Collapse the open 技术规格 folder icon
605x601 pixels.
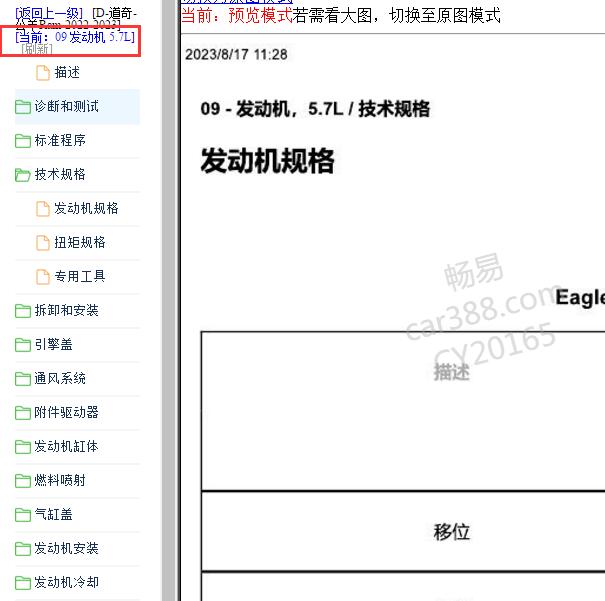(x=23, y=175)
